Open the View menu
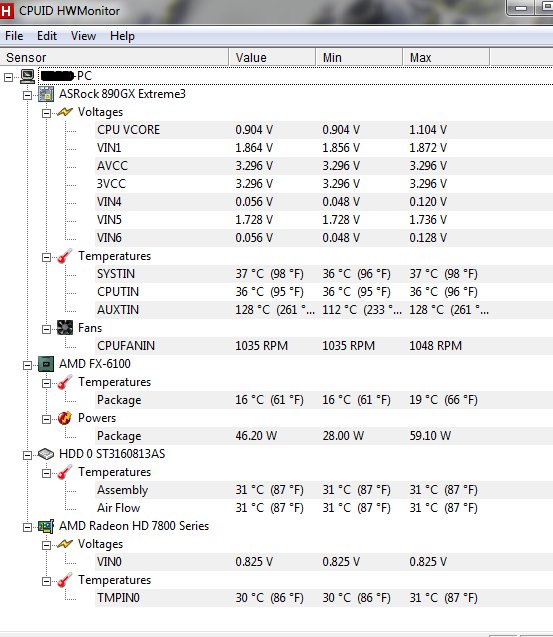 (83, 36)
